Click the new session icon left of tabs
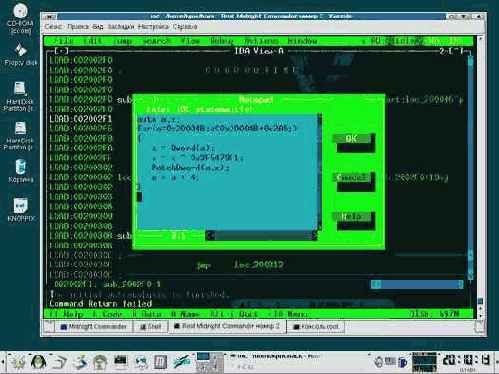 tap(49, 326)
